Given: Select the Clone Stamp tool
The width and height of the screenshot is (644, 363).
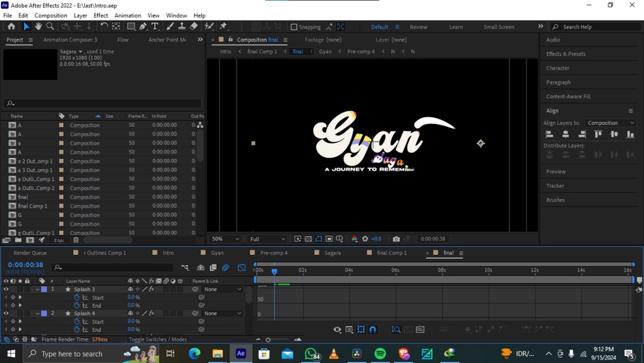Looking at the screenshot, I should point(181,26).
